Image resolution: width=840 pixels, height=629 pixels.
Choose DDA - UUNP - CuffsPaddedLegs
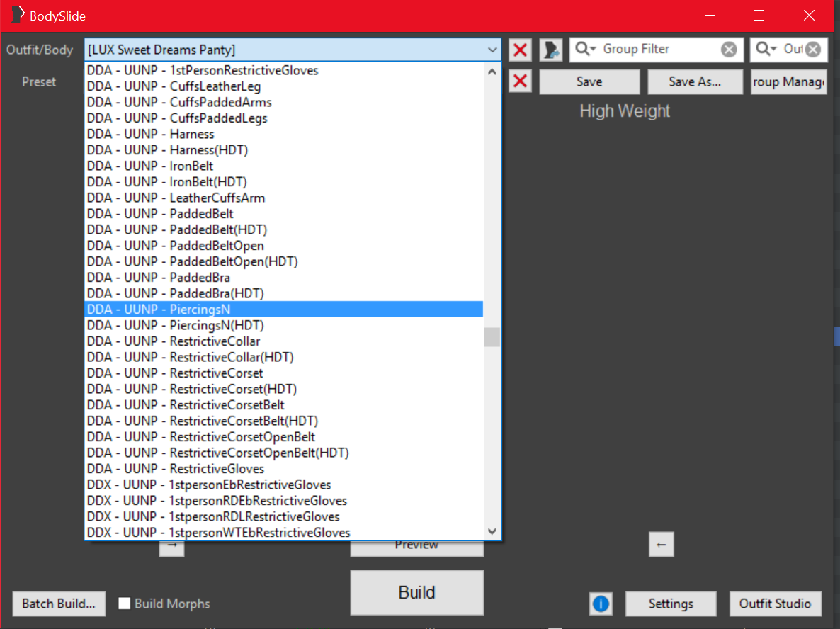click(284, 118)
